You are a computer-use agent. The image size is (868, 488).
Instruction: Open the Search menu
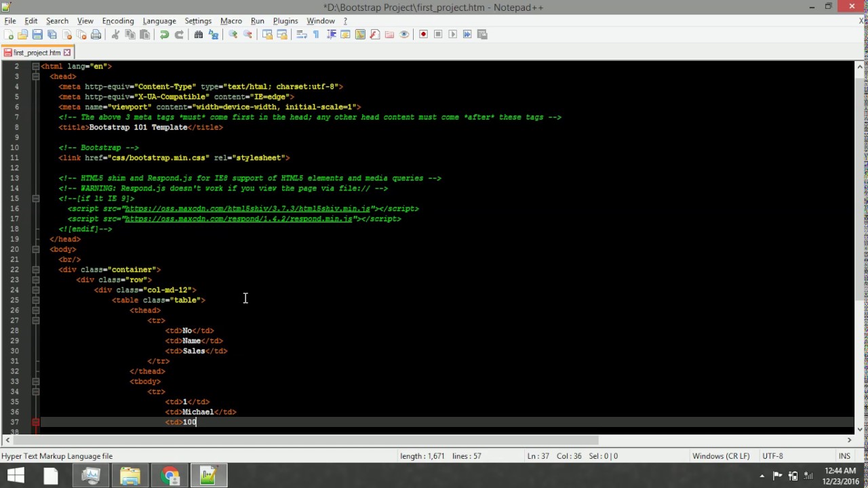pos(57,21)
